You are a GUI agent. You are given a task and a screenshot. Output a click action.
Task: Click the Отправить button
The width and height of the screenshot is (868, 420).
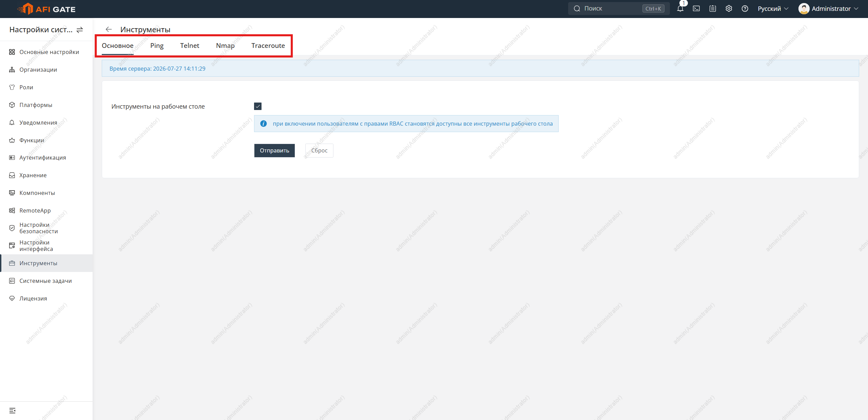(274, 150)
